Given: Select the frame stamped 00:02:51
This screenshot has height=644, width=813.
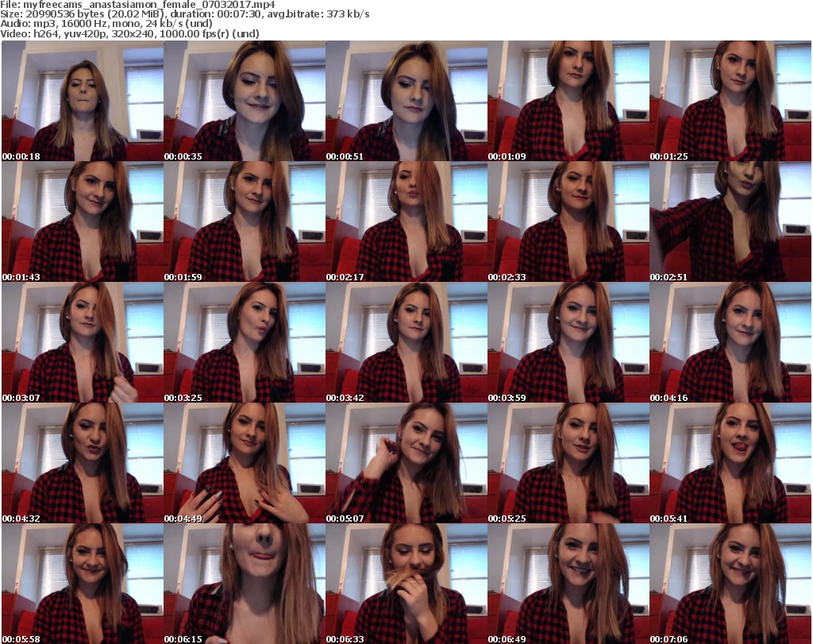Looking at the screenshot, I should (x=730, y=222).
